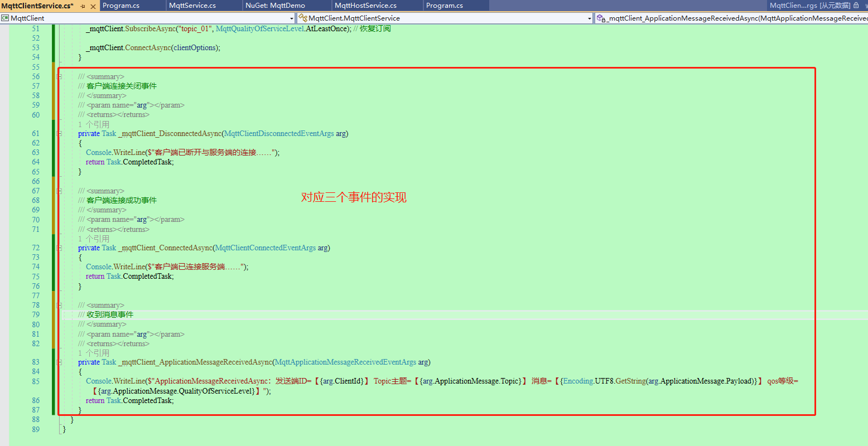
Task: Open the _mqttClient_ApplicationMessageReceivedAsync member dropdown
Action: tap(731, 18)
